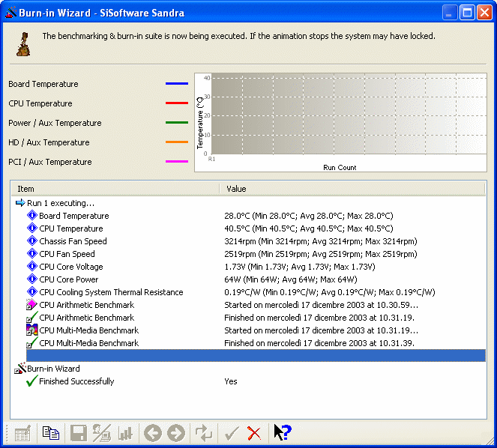Cancel using the red X toolbar icon
The height and width of the screenshot is (448, 497).
254,434
